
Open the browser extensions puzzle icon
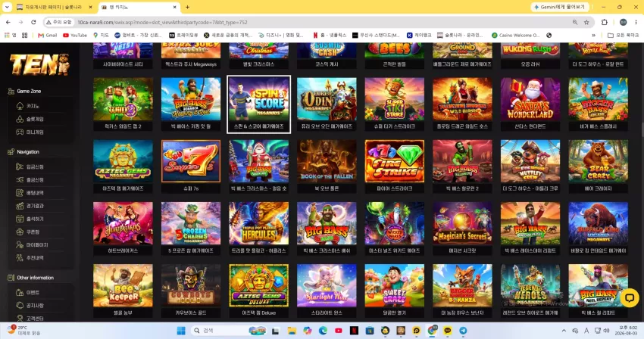click(604, 22)
